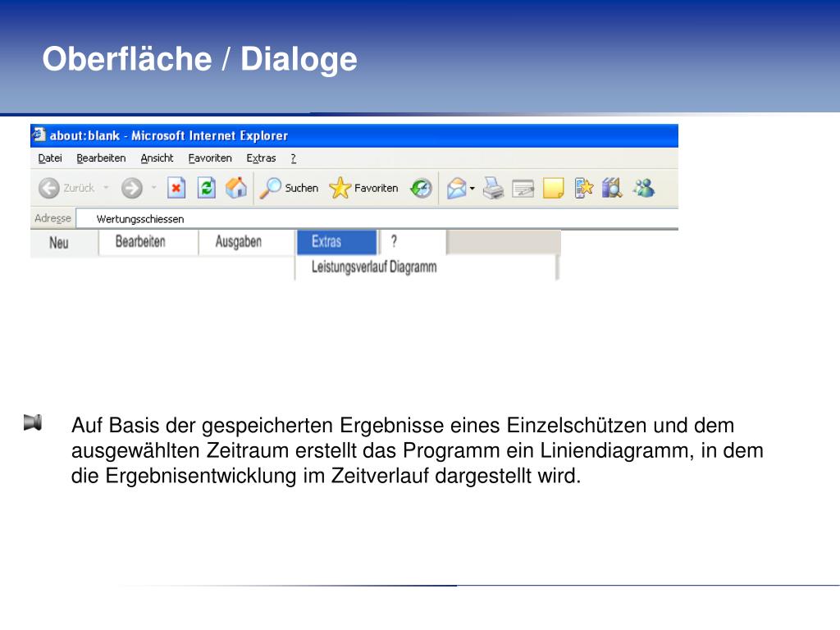
Task: Click the green refresh page icon
Action: tap(206, 188)
